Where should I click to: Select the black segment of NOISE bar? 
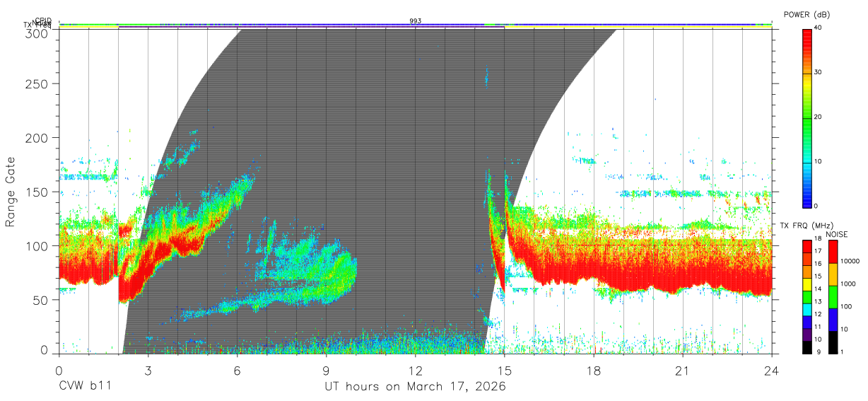[833, 342]
